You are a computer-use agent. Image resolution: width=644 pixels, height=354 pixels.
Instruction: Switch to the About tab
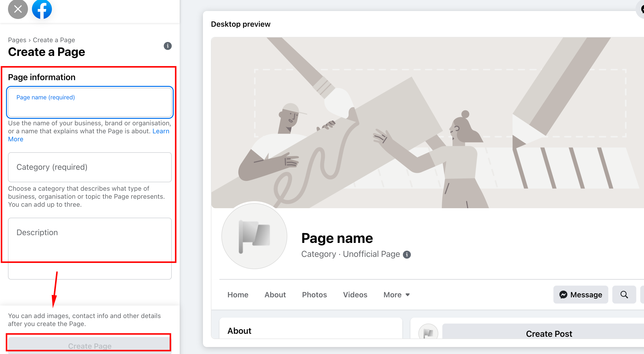(275, 295)
